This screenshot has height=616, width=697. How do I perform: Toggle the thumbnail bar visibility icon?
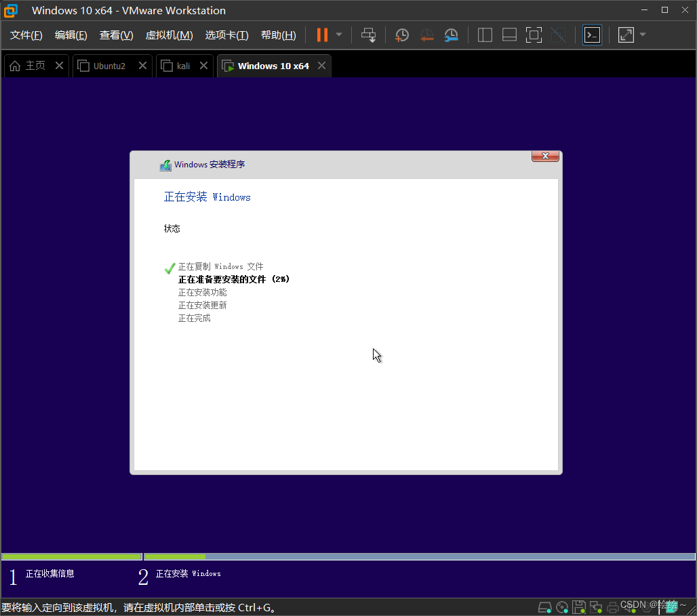pyautogui.click(x=510, y=35)
